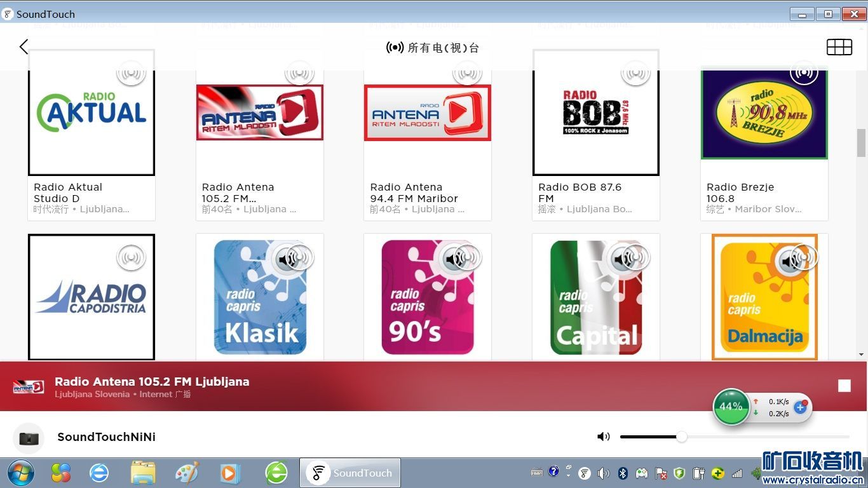
Task: Switch to the grid layout view icon
Action: (839, 47)
